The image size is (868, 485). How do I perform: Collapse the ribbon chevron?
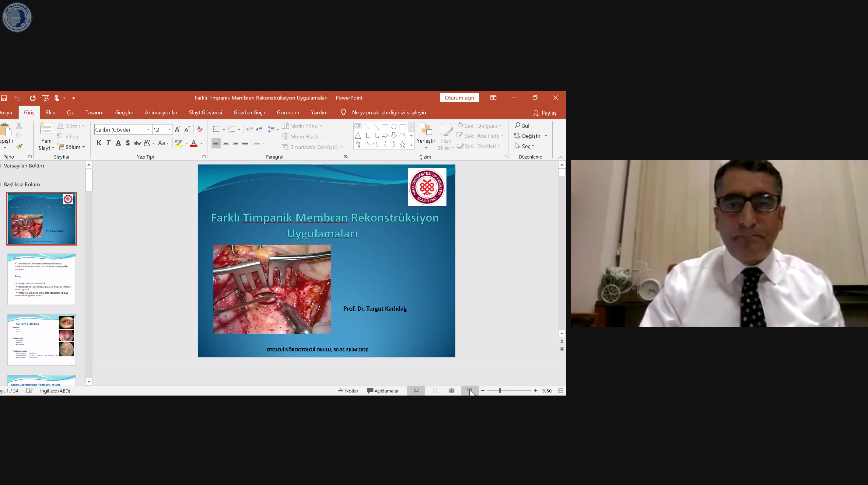pos(560,157)
